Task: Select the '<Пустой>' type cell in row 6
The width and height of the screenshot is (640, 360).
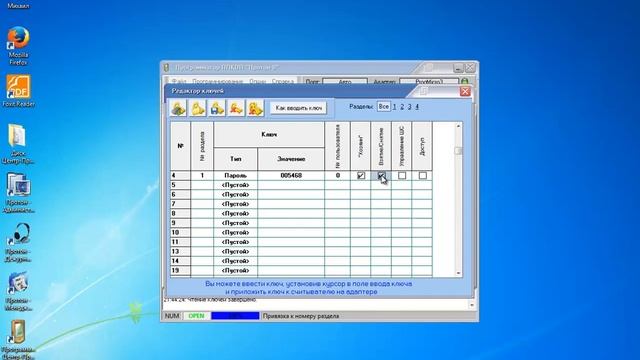Action: pos(236,194)
